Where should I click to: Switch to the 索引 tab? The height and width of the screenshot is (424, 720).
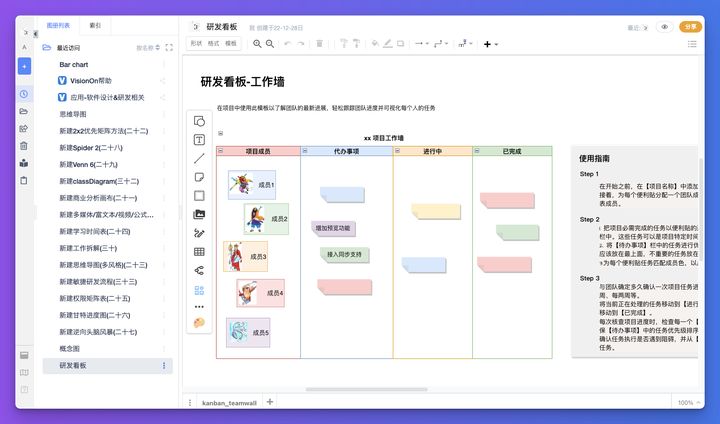click(x=95, y=26)
